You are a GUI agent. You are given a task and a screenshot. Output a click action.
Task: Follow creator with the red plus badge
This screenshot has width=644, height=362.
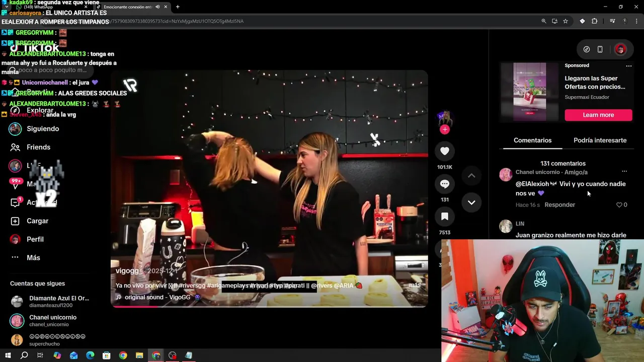point(444,130)
